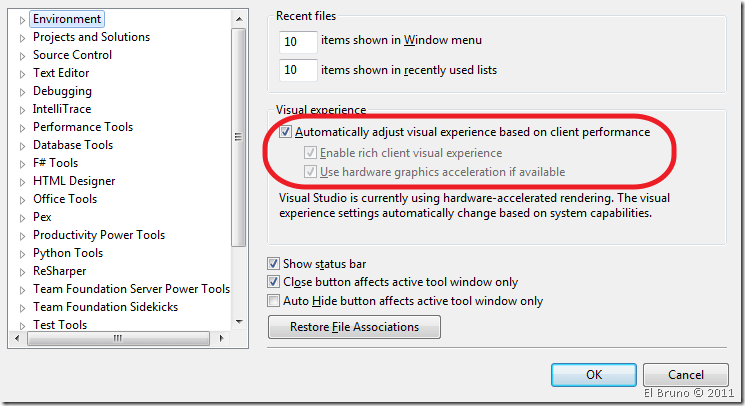Expand the Text Editor options node
Viewport: 745px width, 406px height.
pos(22,73)
